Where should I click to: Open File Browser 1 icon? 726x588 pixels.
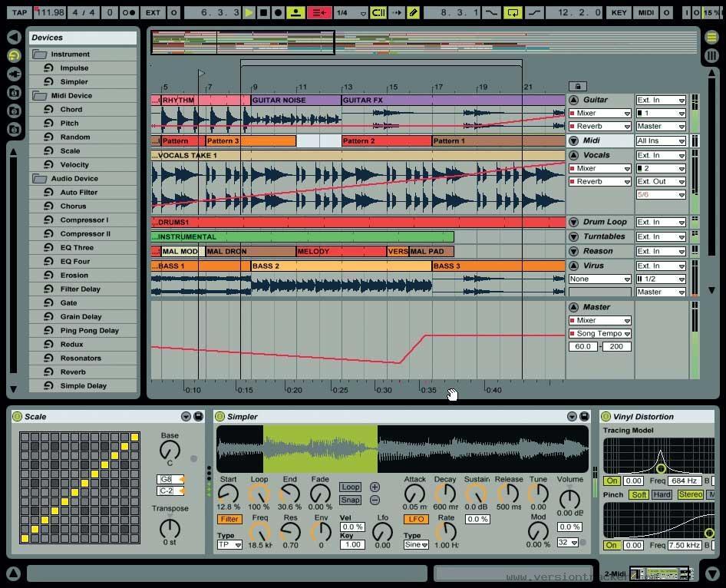(x=14, y=93)
